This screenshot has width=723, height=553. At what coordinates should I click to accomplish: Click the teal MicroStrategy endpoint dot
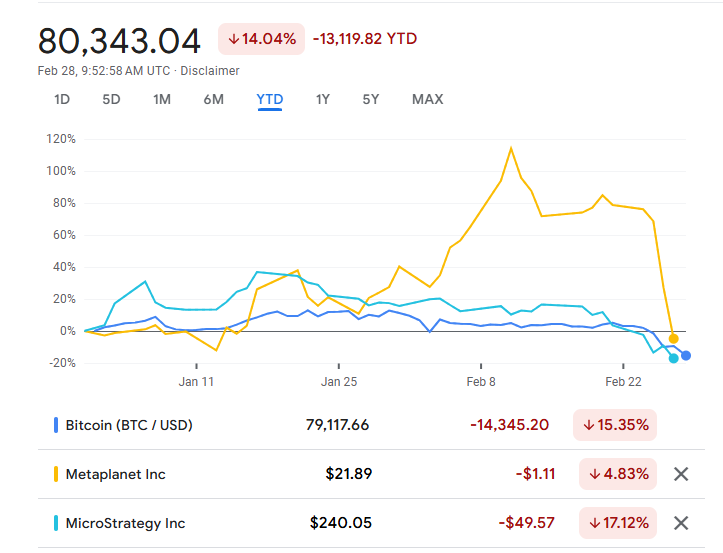point(673,358)
